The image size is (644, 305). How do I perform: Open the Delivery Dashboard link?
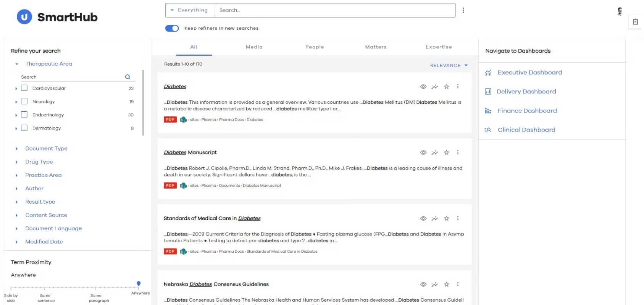(x=526, y=91)
